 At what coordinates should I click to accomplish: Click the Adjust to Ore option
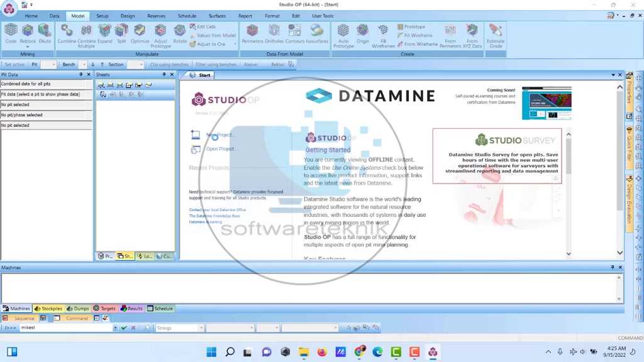(x=208, y=44)
